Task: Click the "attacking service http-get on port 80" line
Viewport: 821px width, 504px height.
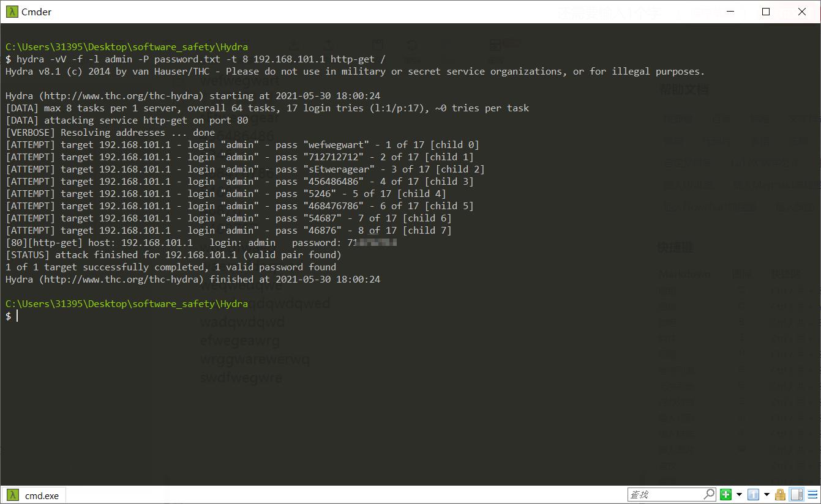Action: (127, 120)
